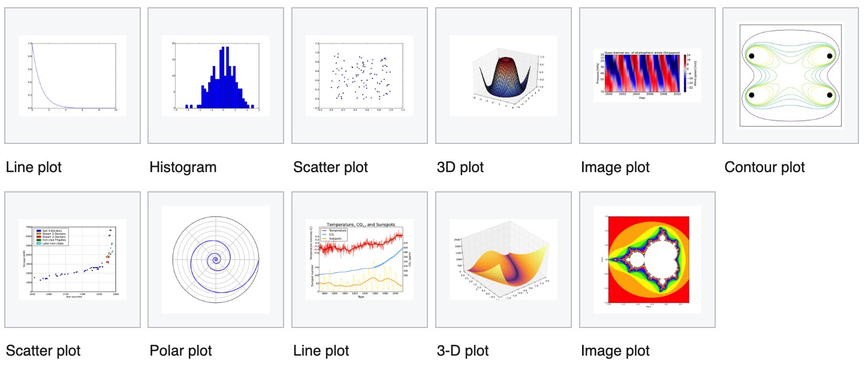
Task: Click the first row "Line plot" caption
Action: (x=34, y=167)
